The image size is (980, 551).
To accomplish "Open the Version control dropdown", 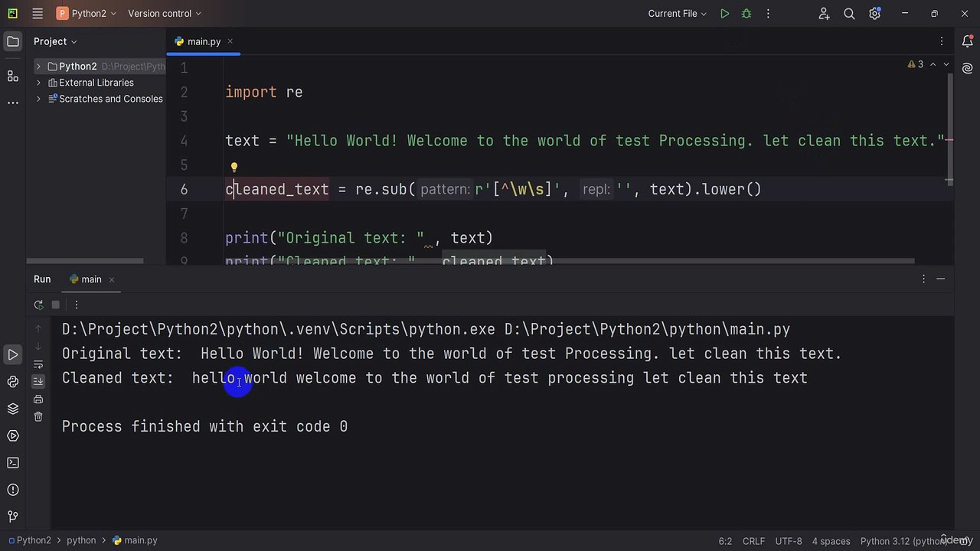I will pos(165,13).
